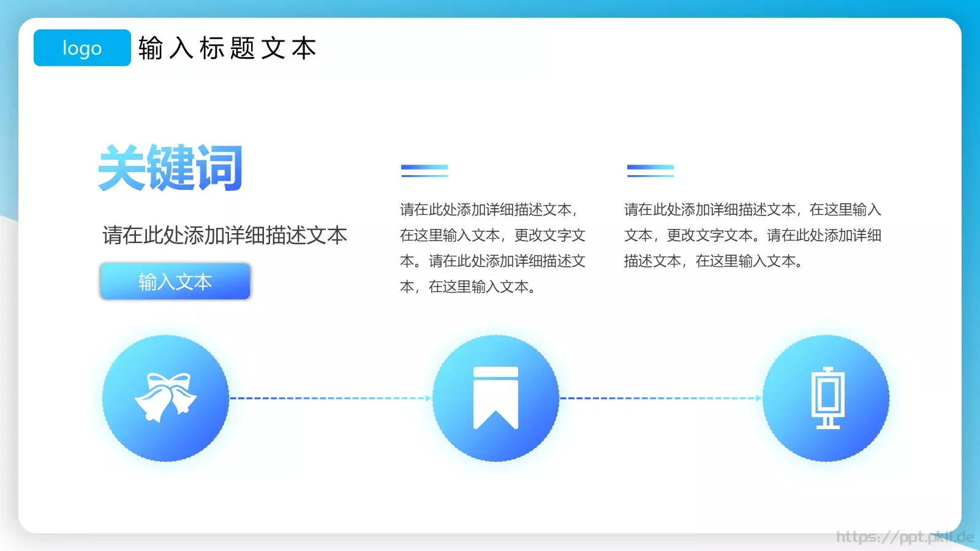Select the 输入标题文本 slide title
This screenshot has height=551, width=980.
227,48
